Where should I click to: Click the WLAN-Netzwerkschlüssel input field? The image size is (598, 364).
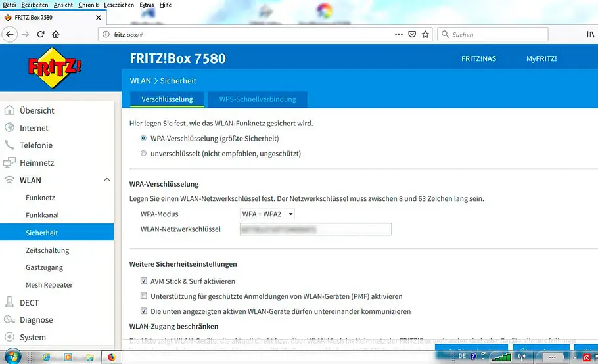315,229
